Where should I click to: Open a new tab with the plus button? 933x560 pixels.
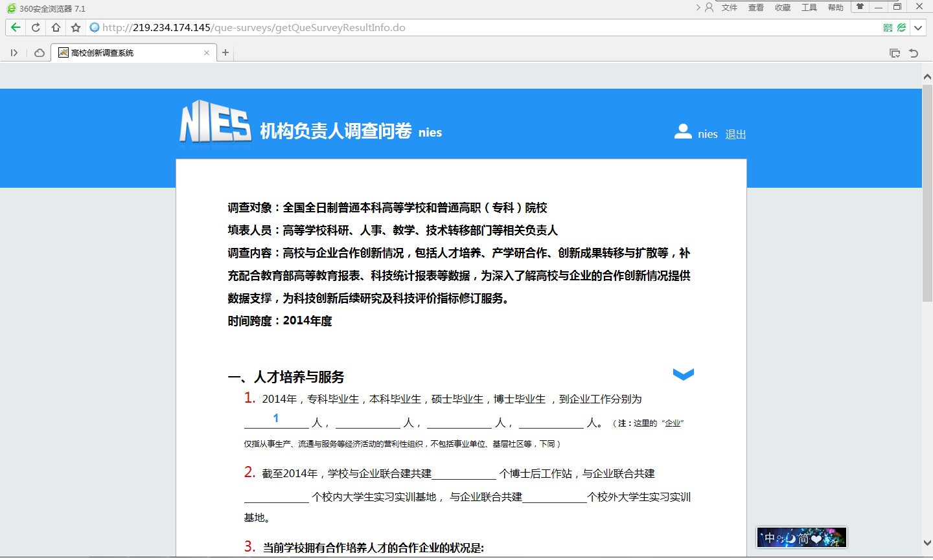pyautogui.click(x=225, y=52)
